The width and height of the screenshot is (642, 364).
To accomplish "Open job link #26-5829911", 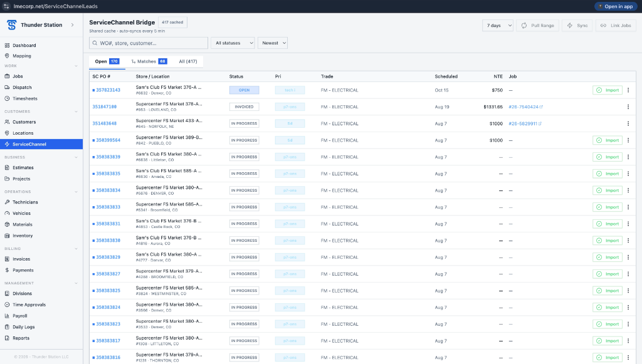I will 525,123.
